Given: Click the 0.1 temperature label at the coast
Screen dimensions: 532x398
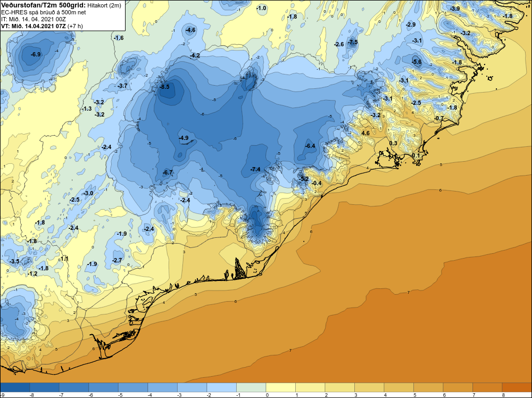Looking at the screenshot, I should [x=416, y=155].
